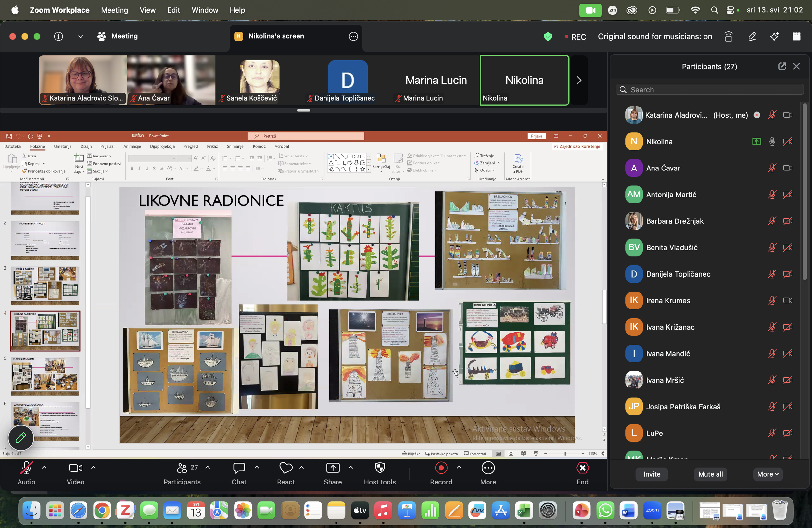
Task: Open the AI Companion sparkle icon
Action: point(774,36)
